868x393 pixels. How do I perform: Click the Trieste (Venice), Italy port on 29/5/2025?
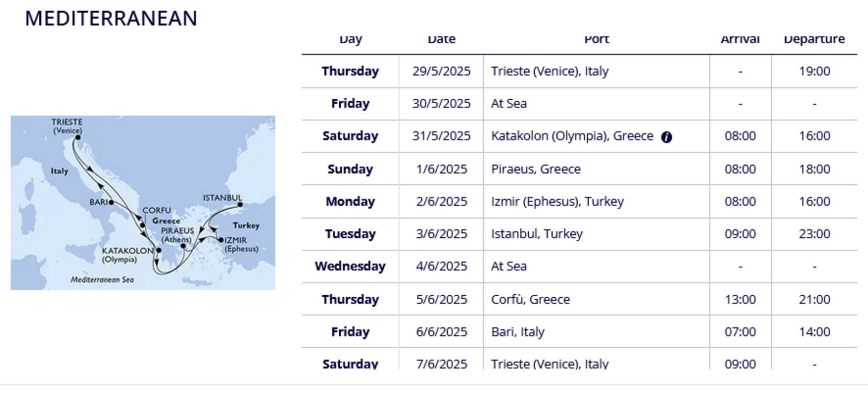pos(550,71)
